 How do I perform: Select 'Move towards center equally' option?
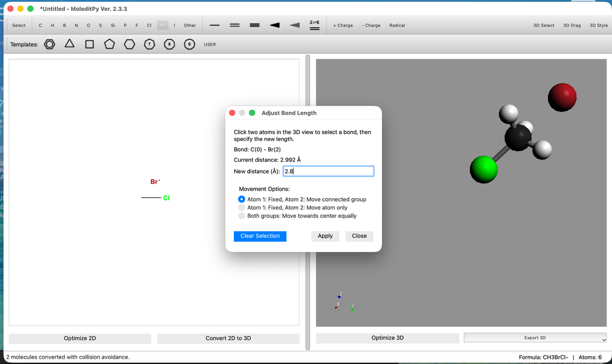242,216
